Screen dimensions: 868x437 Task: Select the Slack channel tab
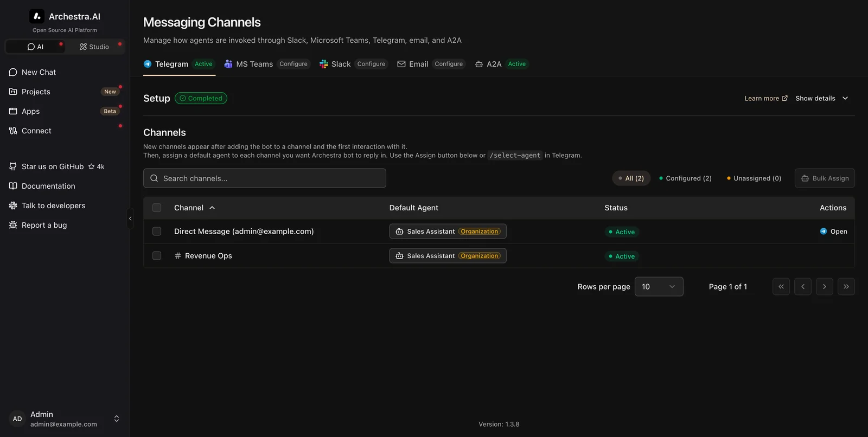354,64
